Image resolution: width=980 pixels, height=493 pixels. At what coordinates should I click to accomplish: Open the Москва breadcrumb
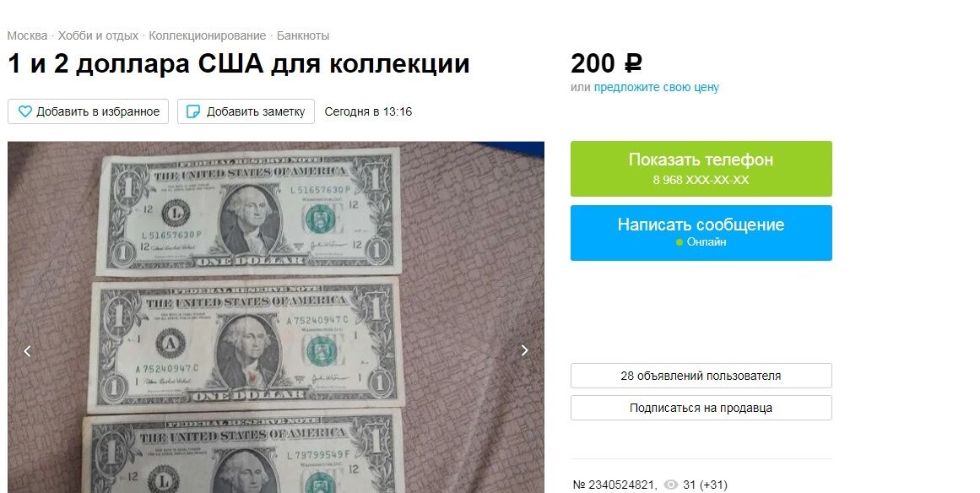pyautogui.click(x=27, y=35)
